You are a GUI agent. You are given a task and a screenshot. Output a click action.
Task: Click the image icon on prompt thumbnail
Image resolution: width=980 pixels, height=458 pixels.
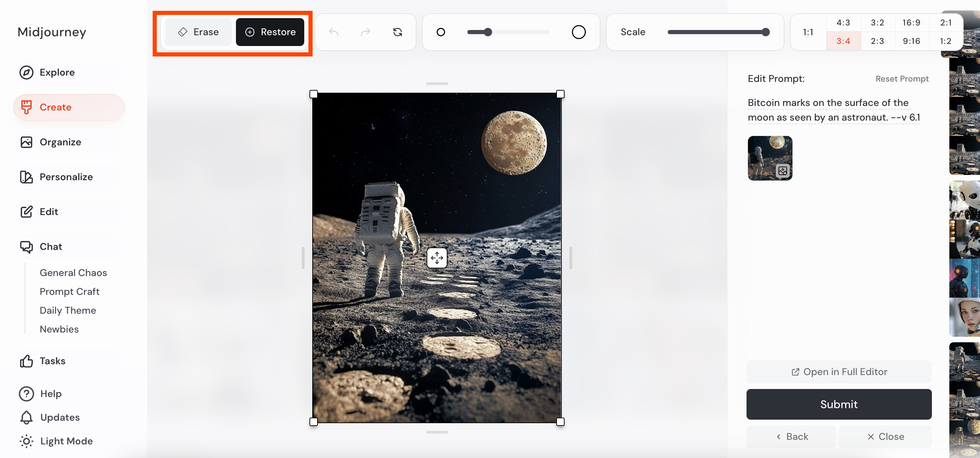(x=782, y=170)
